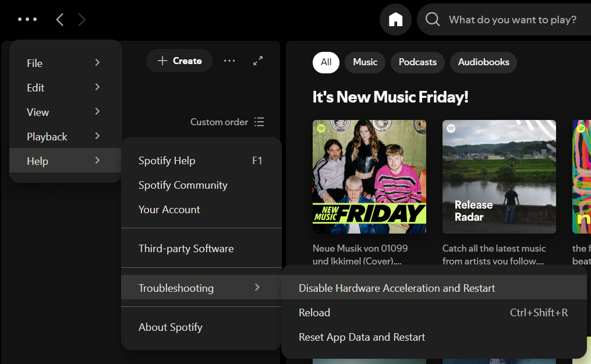The width and height of the screenshot is (591, 364).
Task: Select Third-party Software menu entry
Action: tap(201, 249)
